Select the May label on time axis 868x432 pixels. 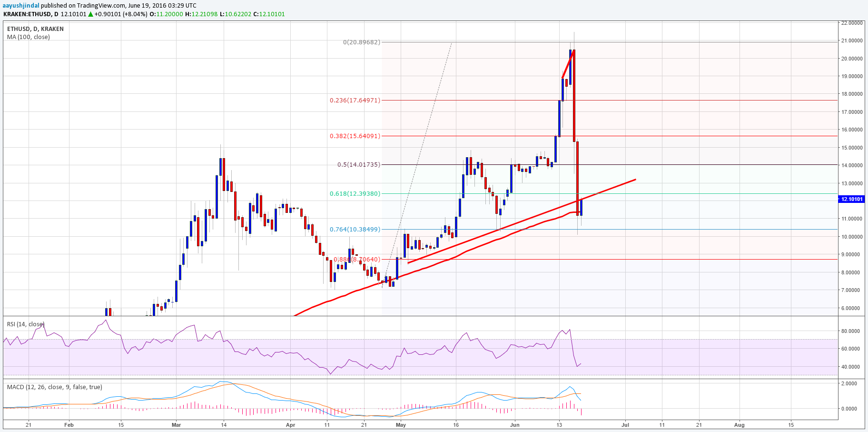point(401,425)
